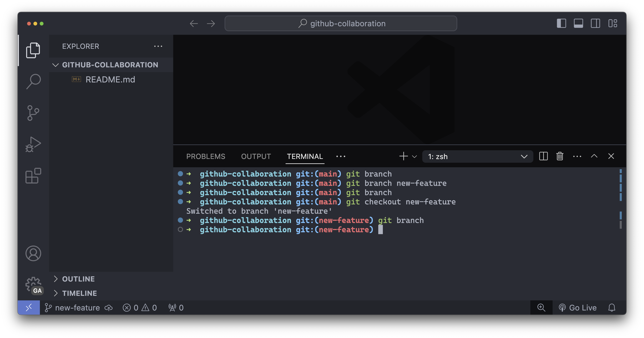Toggle the primary sidebar visibility
Viewport: 644px width, 338px height.
(x=561, y=23)
